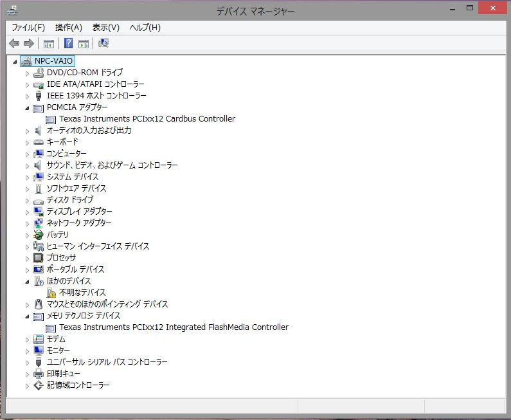Click the 記憶域コントローラー icon
The width and height of the screenshot is (511, 420).
(39, 385)
